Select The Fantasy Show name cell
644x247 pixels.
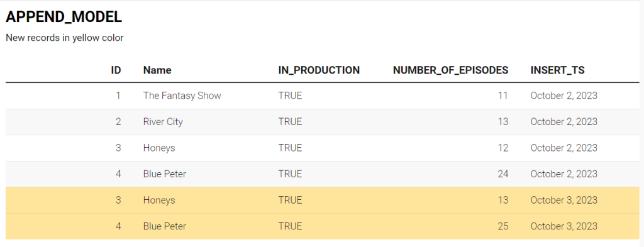182,96
